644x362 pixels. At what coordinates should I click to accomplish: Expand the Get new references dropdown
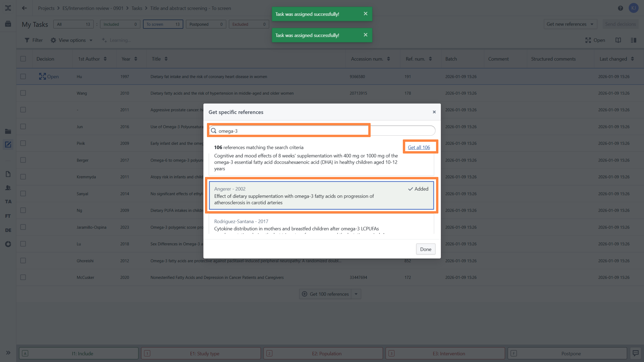[570, 24]
